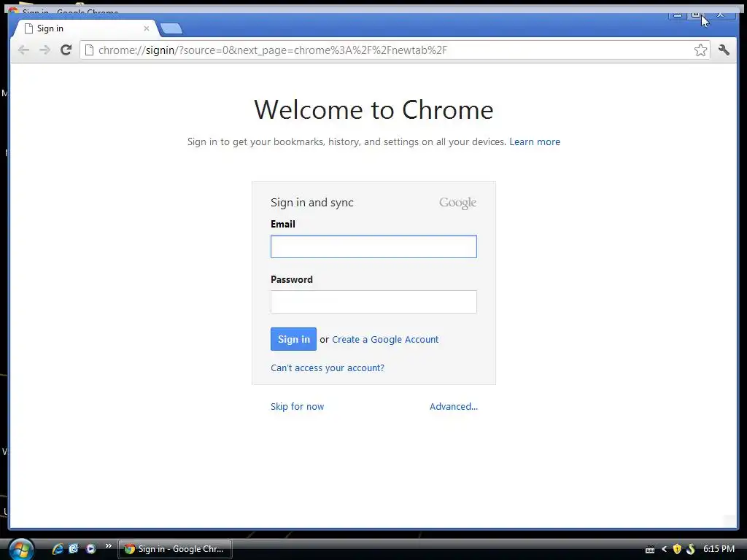Click the page icon in address bar

89,50
